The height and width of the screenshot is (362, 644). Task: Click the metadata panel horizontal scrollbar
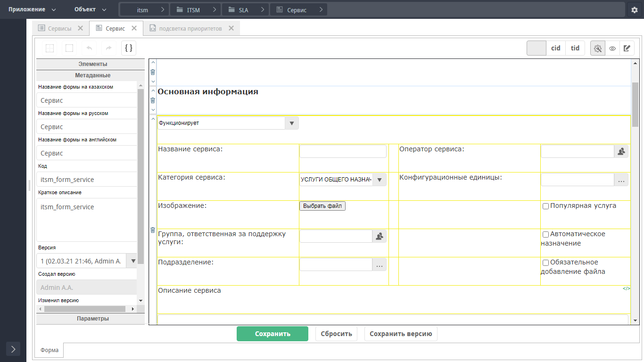pos(85,309)
